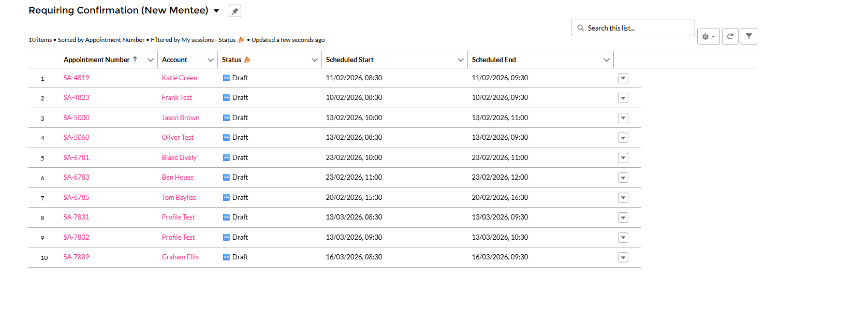Screen dimensions: 868x336
Task: Open list view controls gear menu
Action: click(709, 36)
